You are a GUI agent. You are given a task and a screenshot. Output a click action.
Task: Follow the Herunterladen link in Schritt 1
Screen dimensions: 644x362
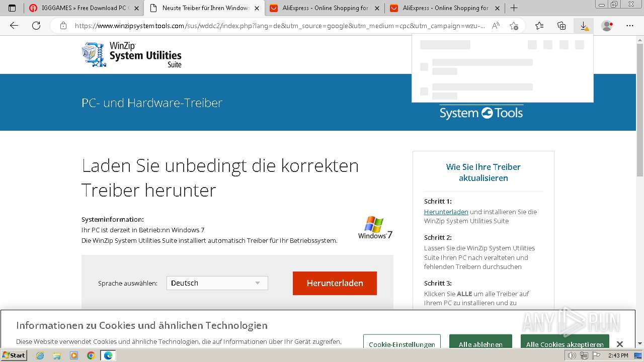(x=446, y=212)
